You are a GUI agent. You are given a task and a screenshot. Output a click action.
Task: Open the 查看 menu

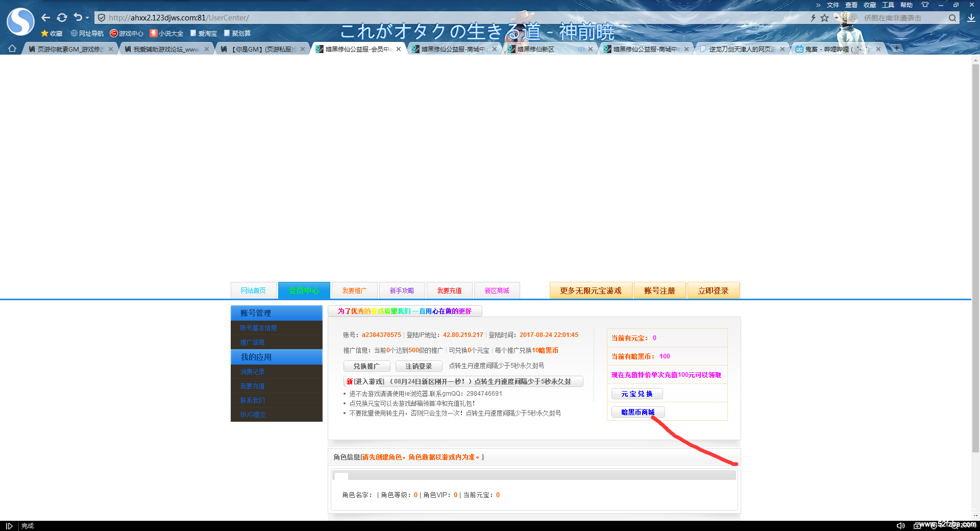pyautogui.click(x=851, y=5)
